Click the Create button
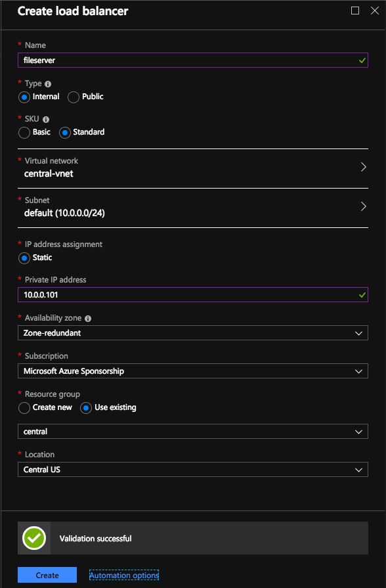Image resolution: width=386 pixels, height=588 pixels. (47, 574)
